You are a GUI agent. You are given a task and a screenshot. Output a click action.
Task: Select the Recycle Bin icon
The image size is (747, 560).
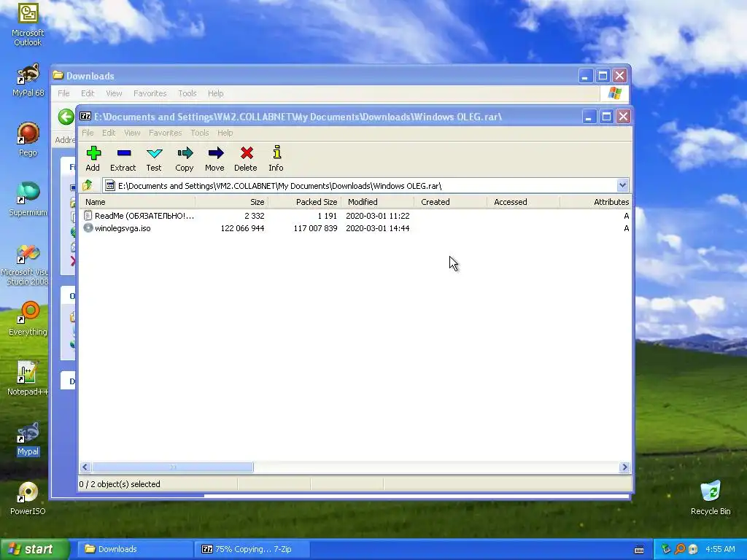coord(711,498)
